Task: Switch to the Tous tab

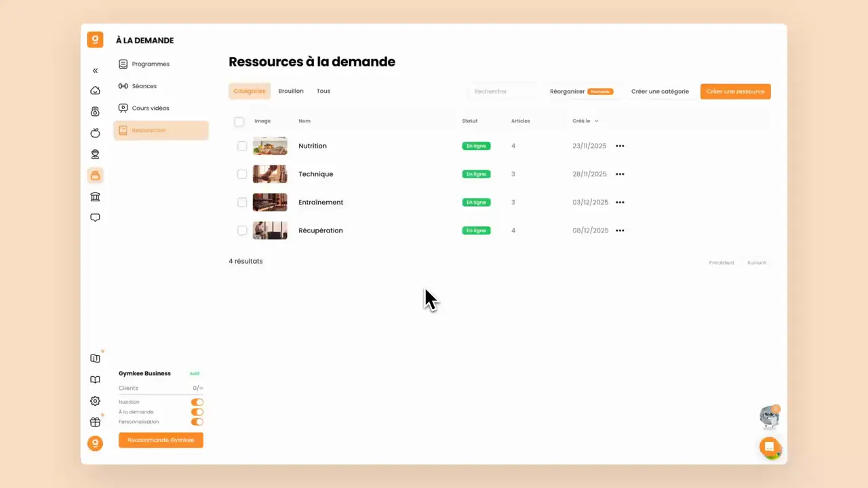Action: (x=323, y=91)
